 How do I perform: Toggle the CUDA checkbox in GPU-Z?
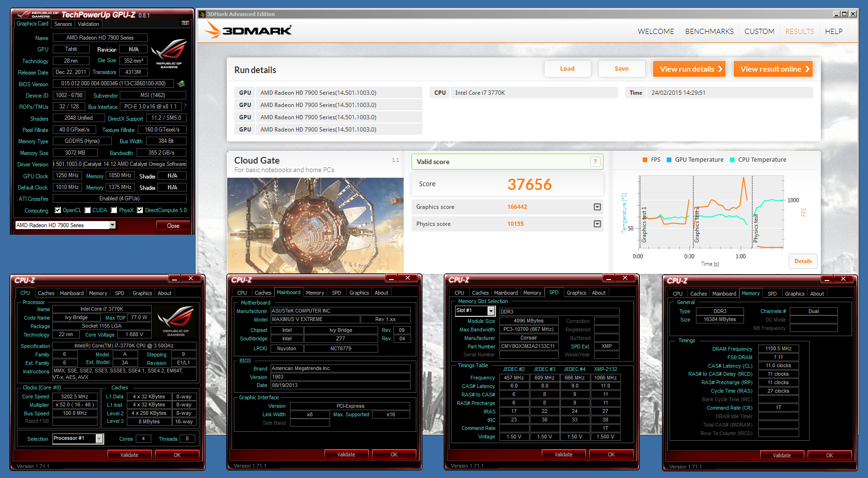[87, 210]
